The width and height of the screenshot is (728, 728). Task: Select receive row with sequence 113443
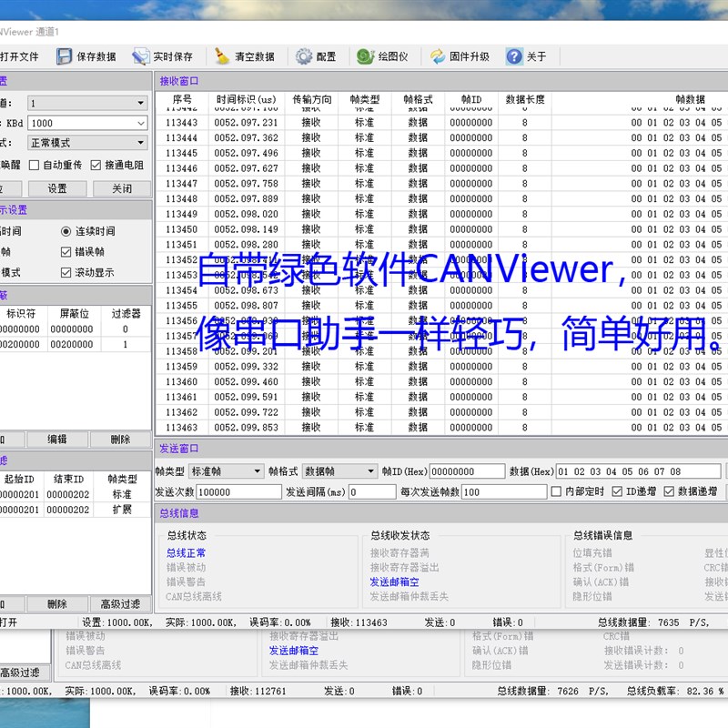tap(441, 123)
